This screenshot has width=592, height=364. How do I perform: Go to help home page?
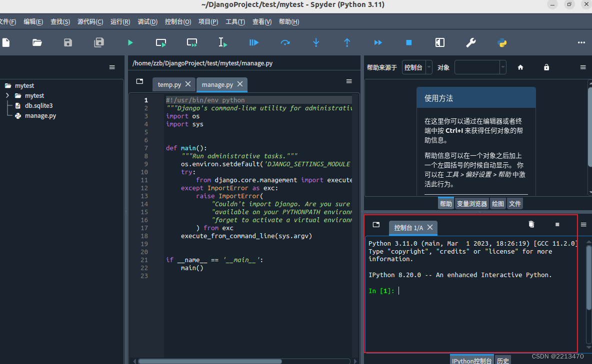click(x=520, y=67)
